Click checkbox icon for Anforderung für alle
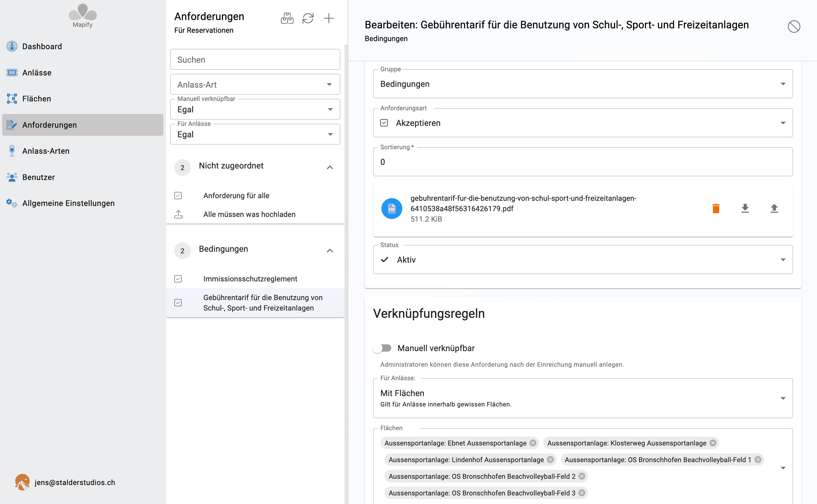817x504 pixels. click(x=178, y=195)
